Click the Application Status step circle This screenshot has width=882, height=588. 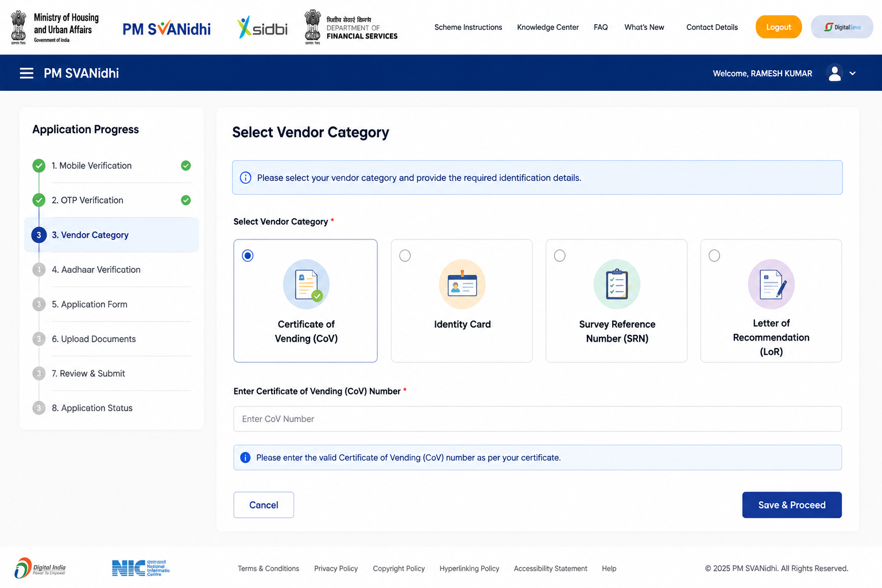pyautogui.click(x=39, y=408)
